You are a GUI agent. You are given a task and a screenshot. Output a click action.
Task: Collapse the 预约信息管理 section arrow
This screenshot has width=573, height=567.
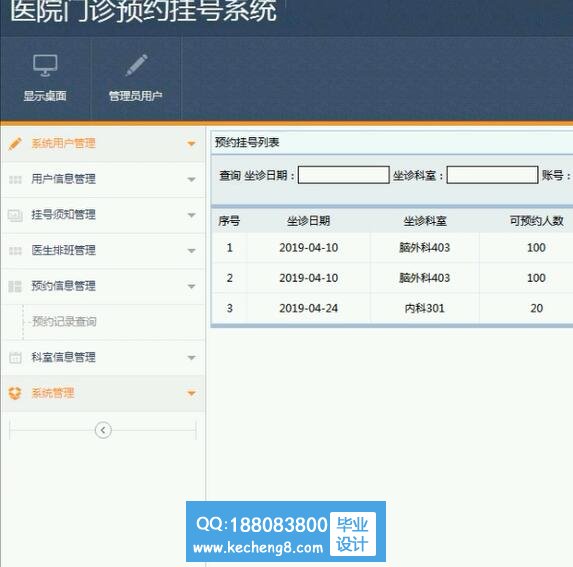click(191, 286)
